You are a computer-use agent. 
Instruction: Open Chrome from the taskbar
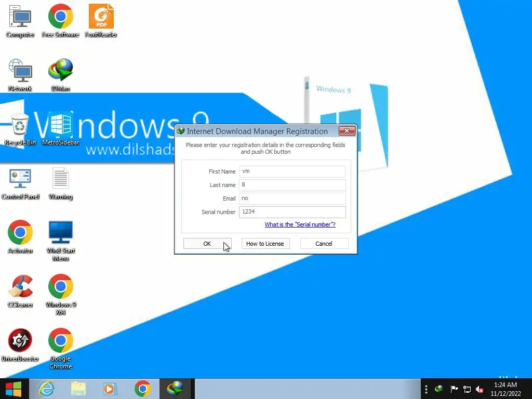click(x=142, y=389)
